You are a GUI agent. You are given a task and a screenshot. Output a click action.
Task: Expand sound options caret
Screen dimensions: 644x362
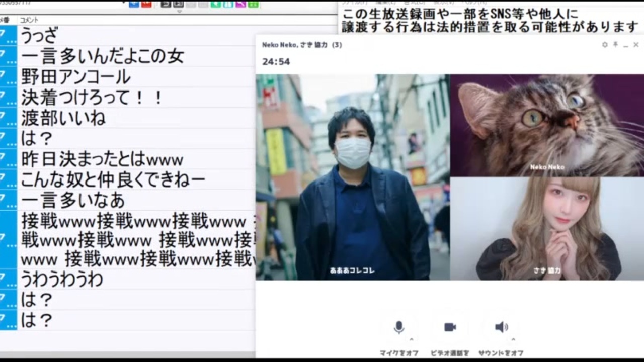513,339
